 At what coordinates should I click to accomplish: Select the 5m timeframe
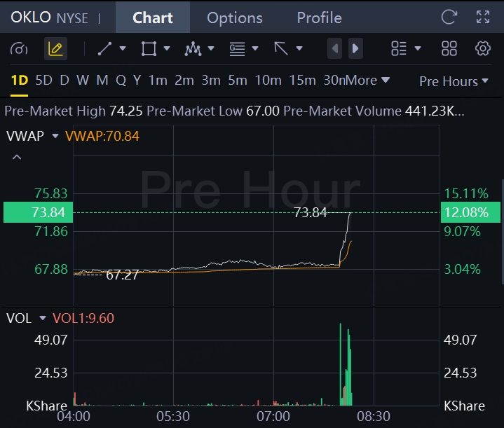(x=238, y=80)
